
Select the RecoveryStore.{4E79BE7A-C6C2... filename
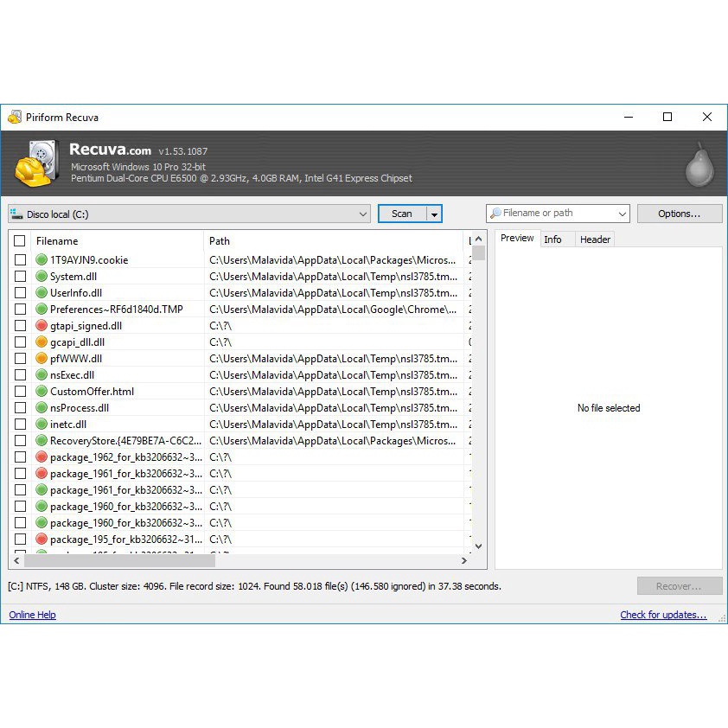point(126,441)
